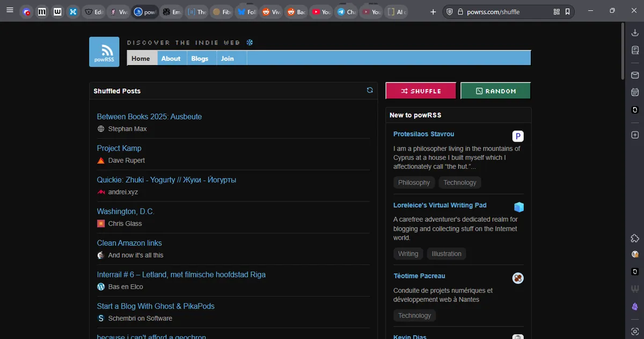Click author Schembri on Software

[140, 319]
